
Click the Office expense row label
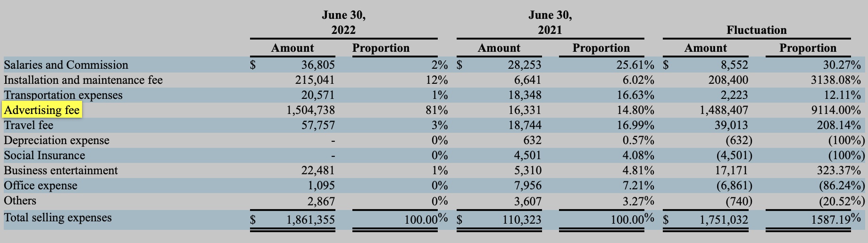click(x=41, y=186)
